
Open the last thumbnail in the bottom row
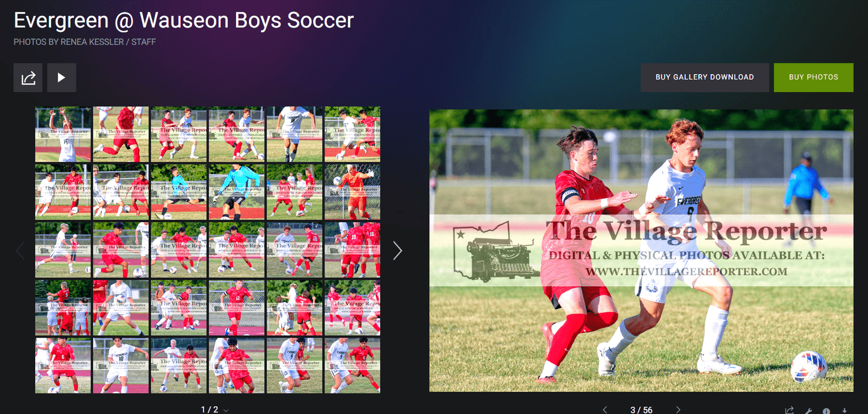click(x=353, y=366)
